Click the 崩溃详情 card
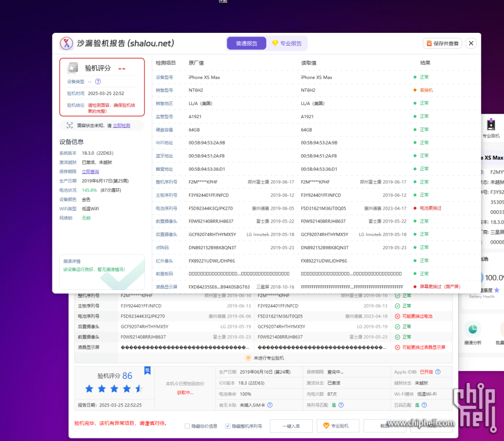 pos(102,272)
